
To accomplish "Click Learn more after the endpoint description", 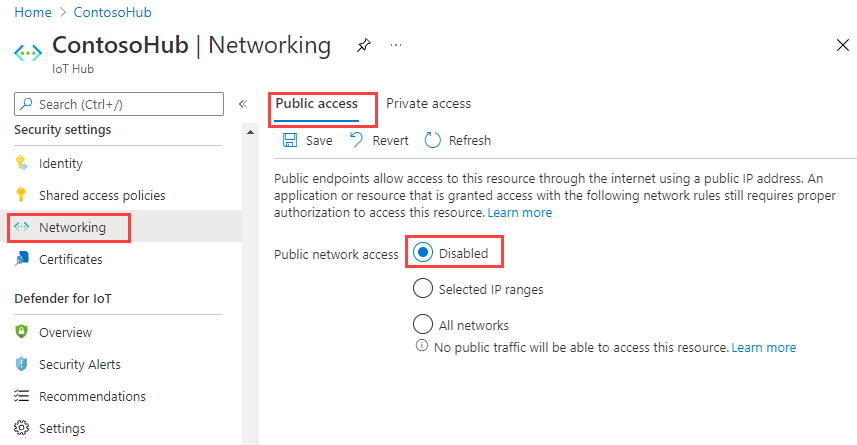I will click(x=520, y=213).
